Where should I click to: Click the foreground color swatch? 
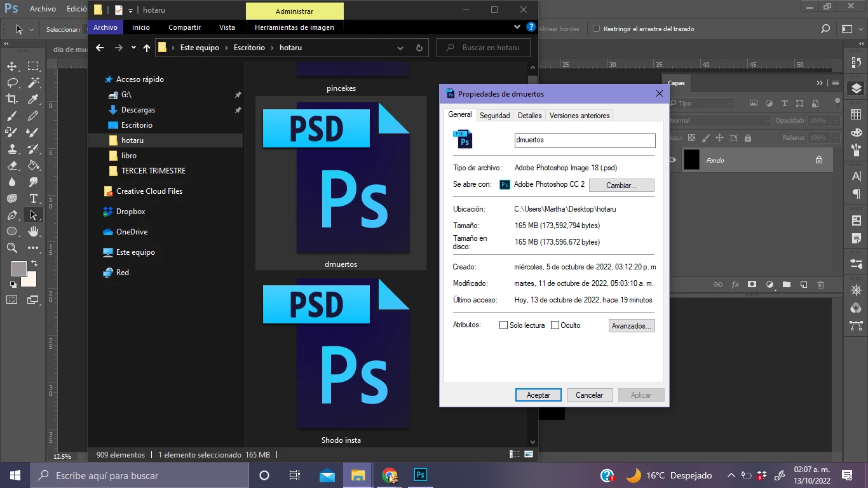coord(19,269)
